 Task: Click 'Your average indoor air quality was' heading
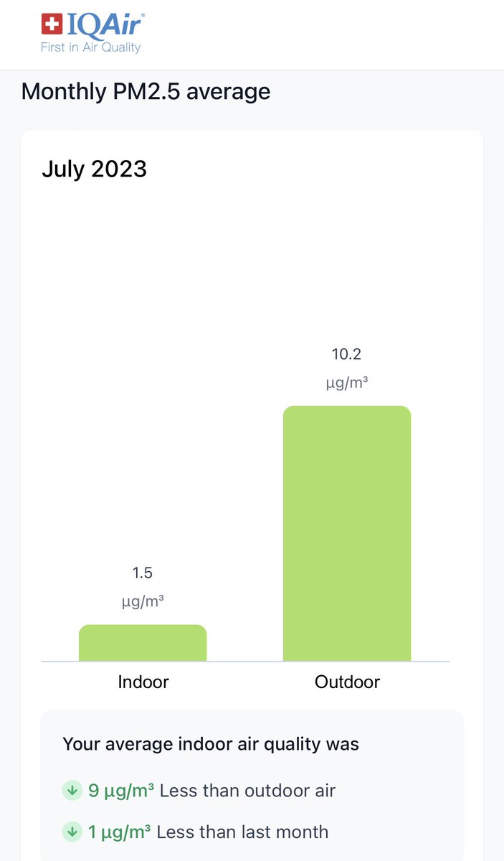click(x=211, y=744)
